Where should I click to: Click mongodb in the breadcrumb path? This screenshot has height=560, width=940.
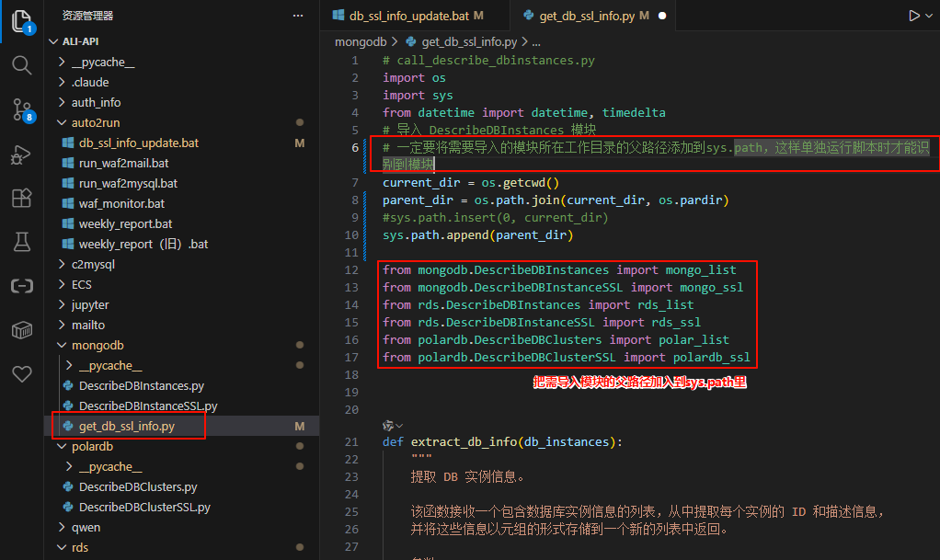point(362,41)
